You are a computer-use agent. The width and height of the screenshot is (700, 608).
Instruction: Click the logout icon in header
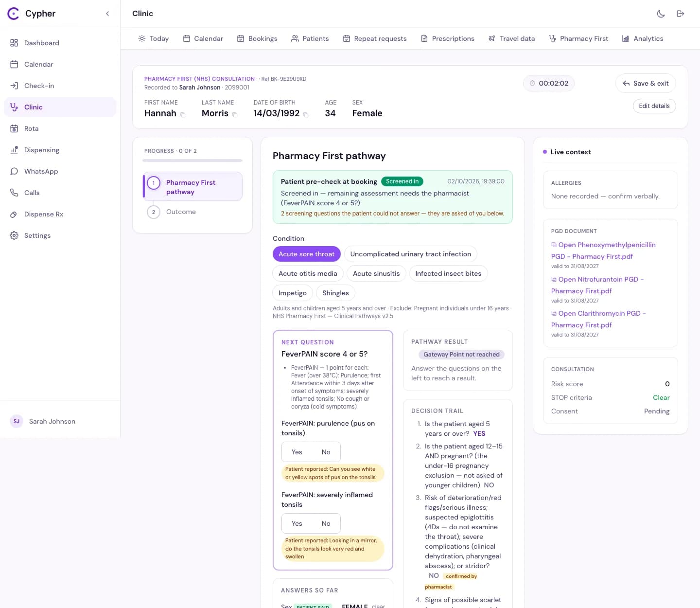click(680, 14)
